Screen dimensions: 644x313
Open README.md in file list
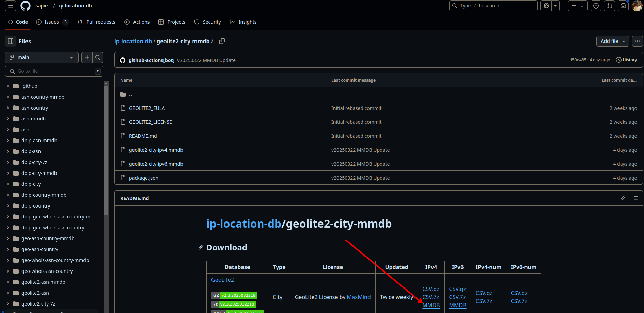tap(143, 136)
